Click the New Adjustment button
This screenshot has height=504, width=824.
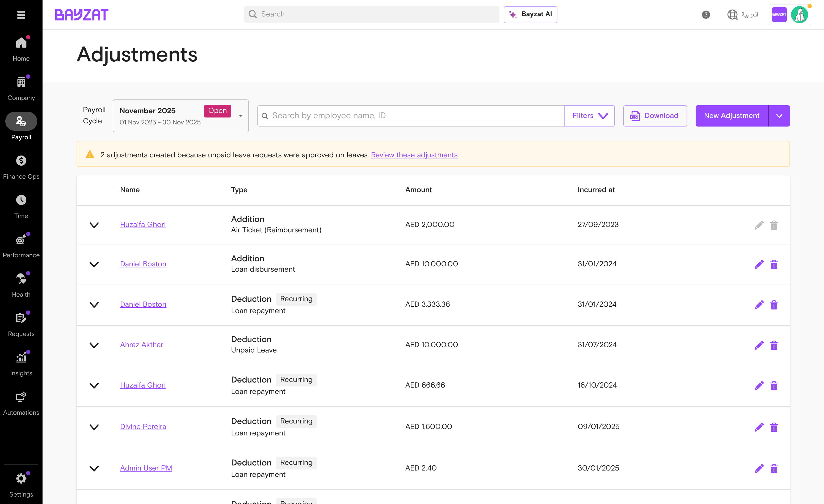point(732,116)
